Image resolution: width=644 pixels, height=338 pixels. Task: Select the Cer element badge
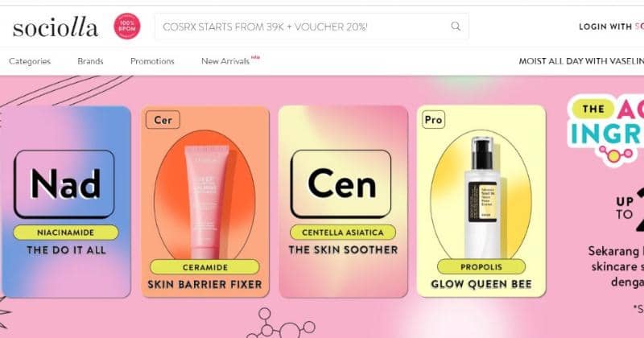[x=163, y=120]
